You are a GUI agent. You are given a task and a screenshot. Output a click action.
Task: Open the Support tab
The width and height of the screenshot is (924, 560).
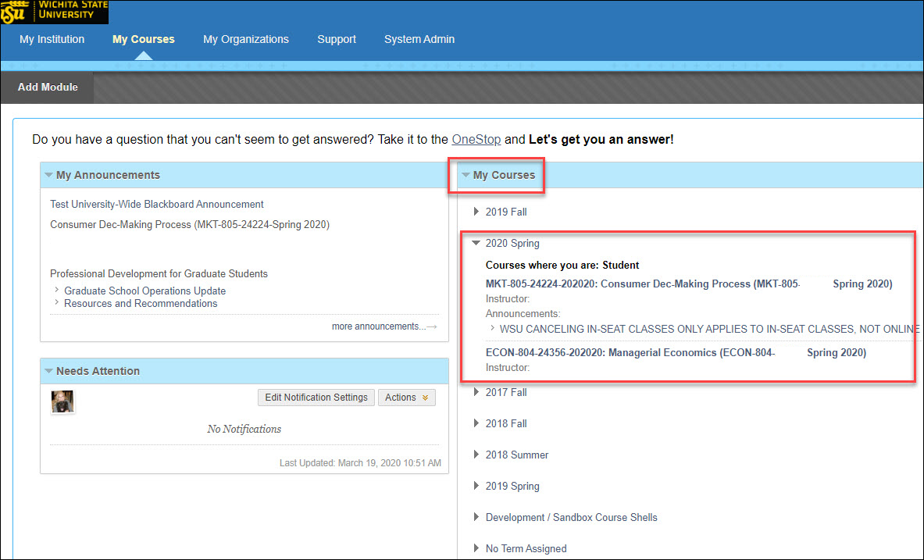pos(337,40)
